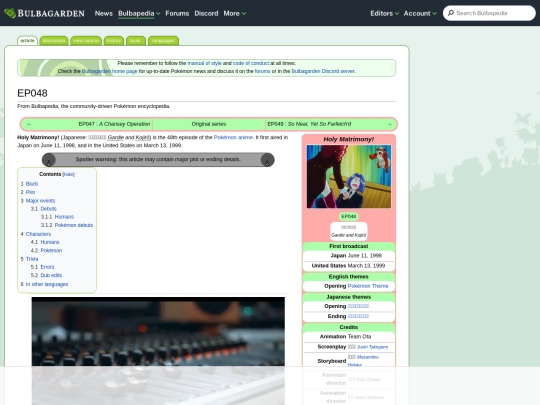Focus the Search Bulbapedia field
The height and width of the screenshot is (405, 540).
pyautogui.click(x=489, y=13)
